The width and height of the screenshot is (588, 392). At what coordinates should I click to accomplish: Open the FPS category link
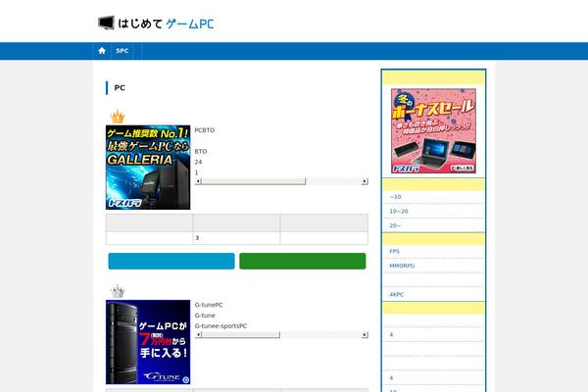point(394,251)
